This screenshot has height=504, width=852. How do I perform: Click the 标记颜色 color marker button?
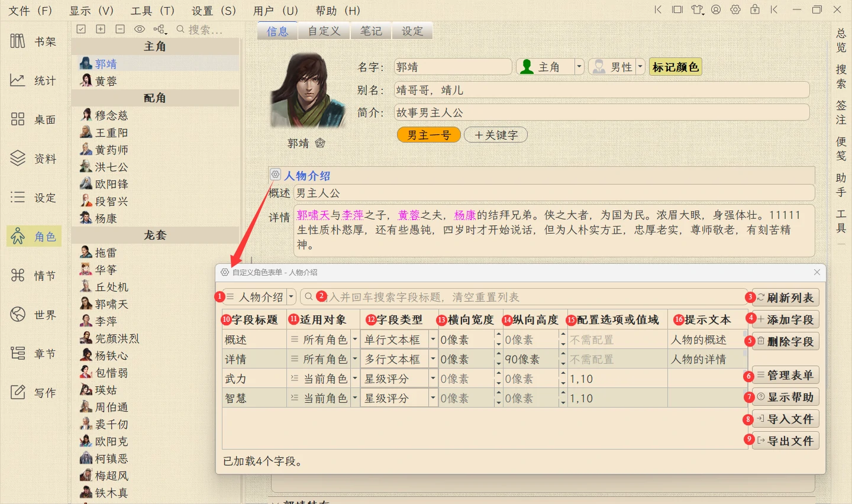tap(675, 67)
